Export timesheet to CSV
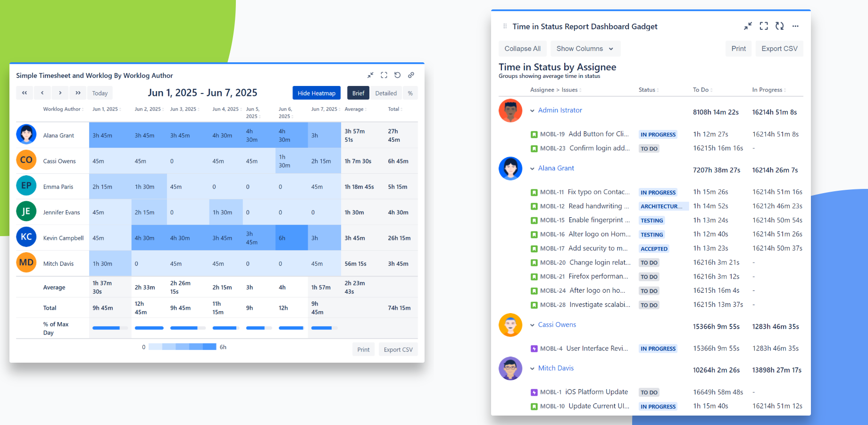The image size is (868, 425). (x=398, y=349)
